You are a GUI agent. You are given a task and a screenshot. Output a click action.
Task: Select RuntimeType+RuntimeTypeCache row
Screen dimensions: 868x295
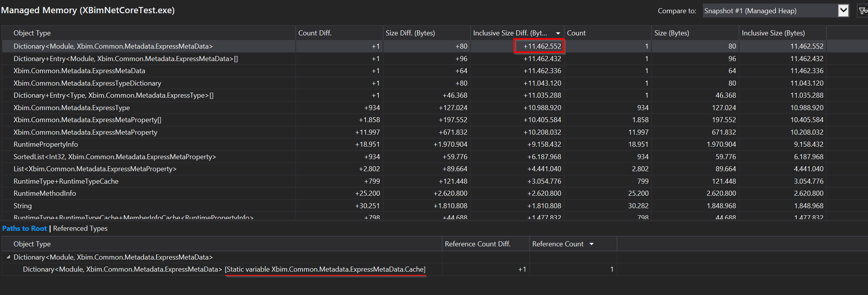(434, 181)
